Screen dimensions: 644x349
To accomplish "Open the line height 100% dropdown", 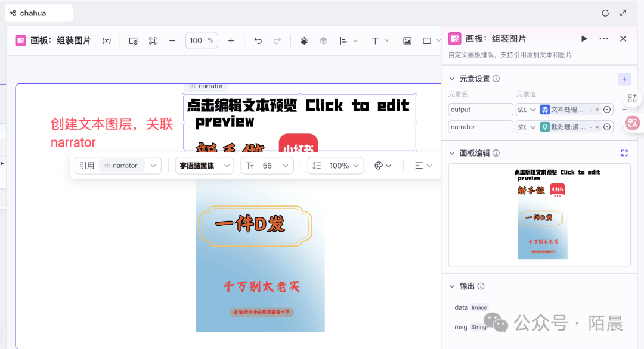I will (335, 166).
